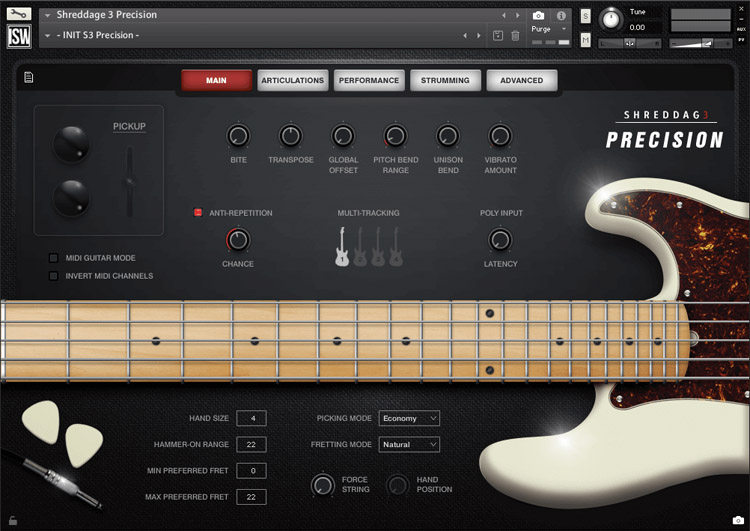The width and height of the screenshot is (750, 531).
Task: Click the Latency knob
Action: point(500,240)
